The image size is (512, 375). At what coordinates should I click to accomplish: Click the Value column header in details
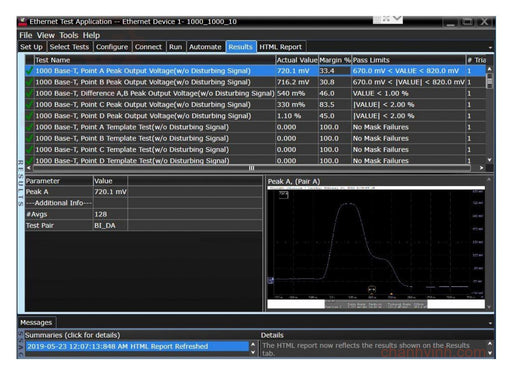coord(110,181)
